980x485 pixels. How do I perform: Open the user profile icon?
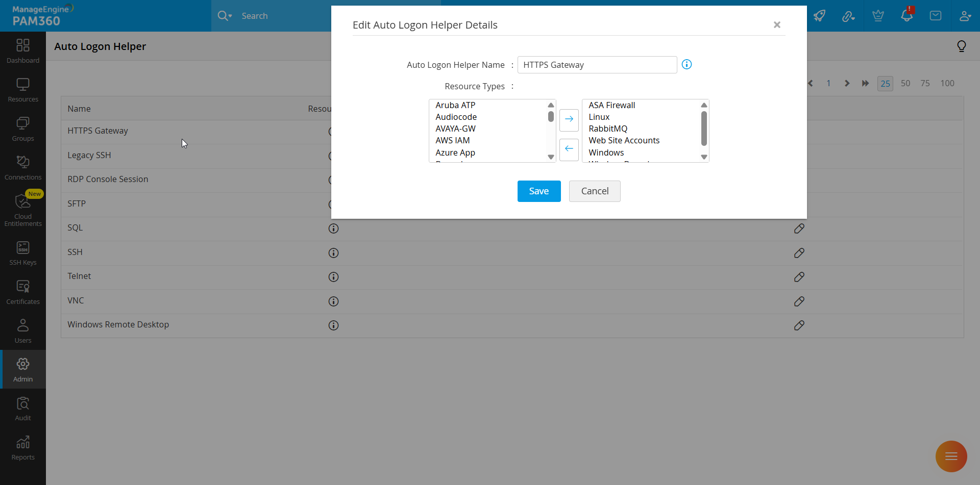[965, 16]
